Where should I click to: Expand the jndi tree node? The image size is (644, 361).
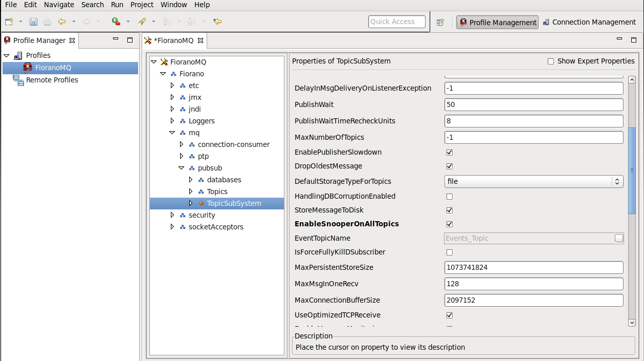[x=172, y=109]
